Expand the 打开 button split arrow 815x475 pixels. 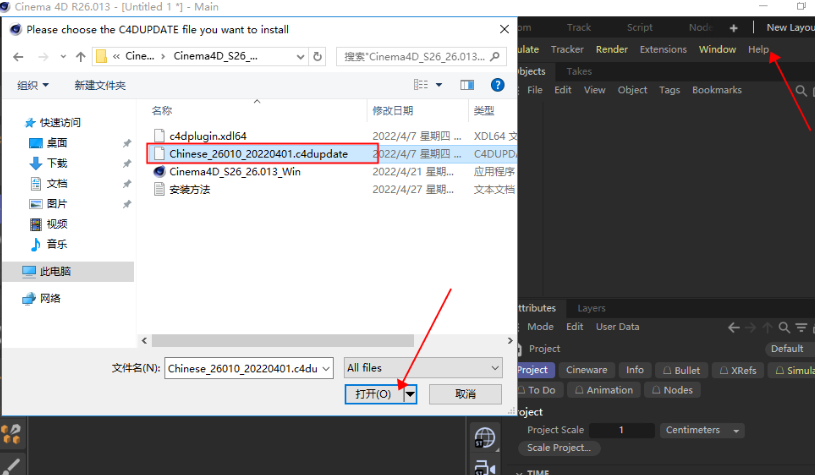pyautogui.click(x=410, y=394)
